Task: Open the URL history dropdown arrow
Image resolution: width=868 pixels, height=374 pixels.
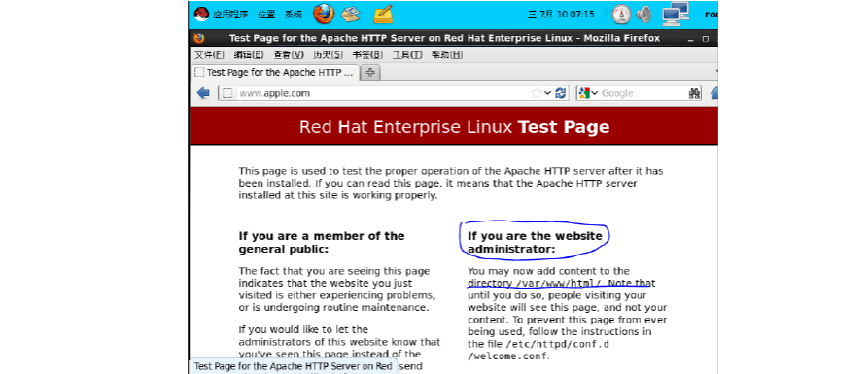Action: (548, 93)
